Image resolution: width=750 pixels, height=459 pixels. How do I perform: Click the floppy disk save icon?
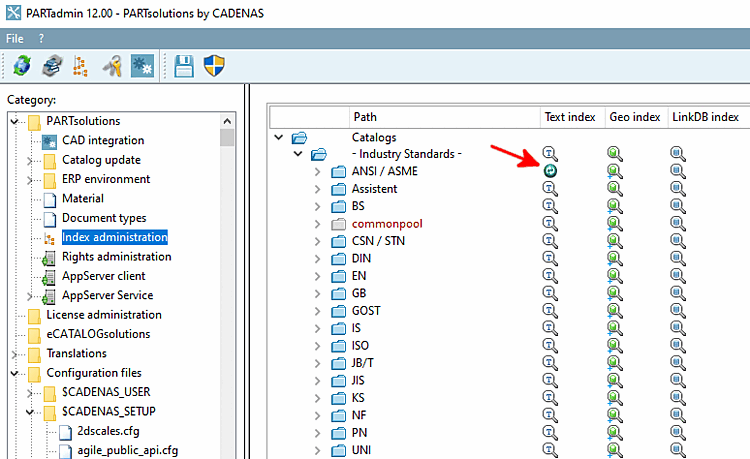pyautogui.click(x=184, y=66)
